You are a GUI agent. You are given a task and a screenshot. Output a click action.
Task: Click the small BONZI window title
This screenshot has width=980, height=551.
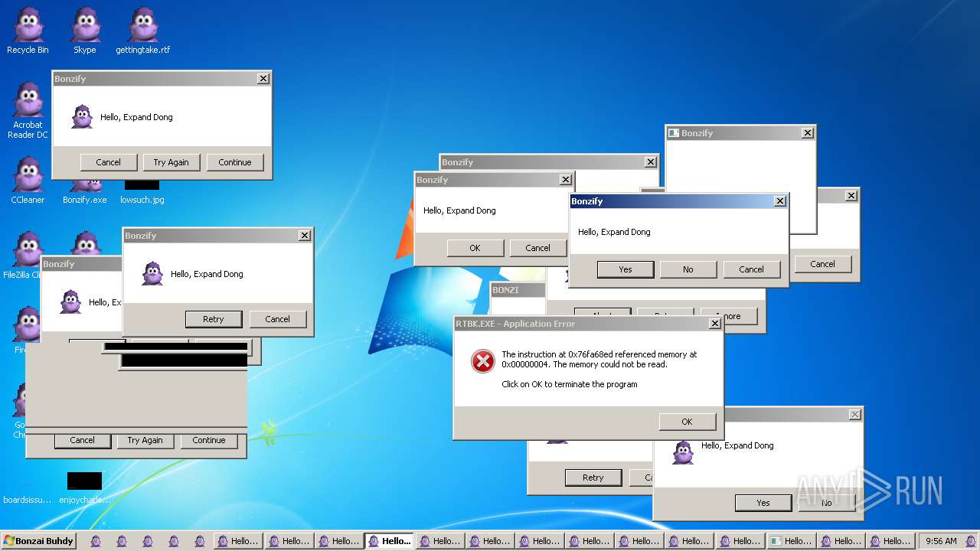505,290
